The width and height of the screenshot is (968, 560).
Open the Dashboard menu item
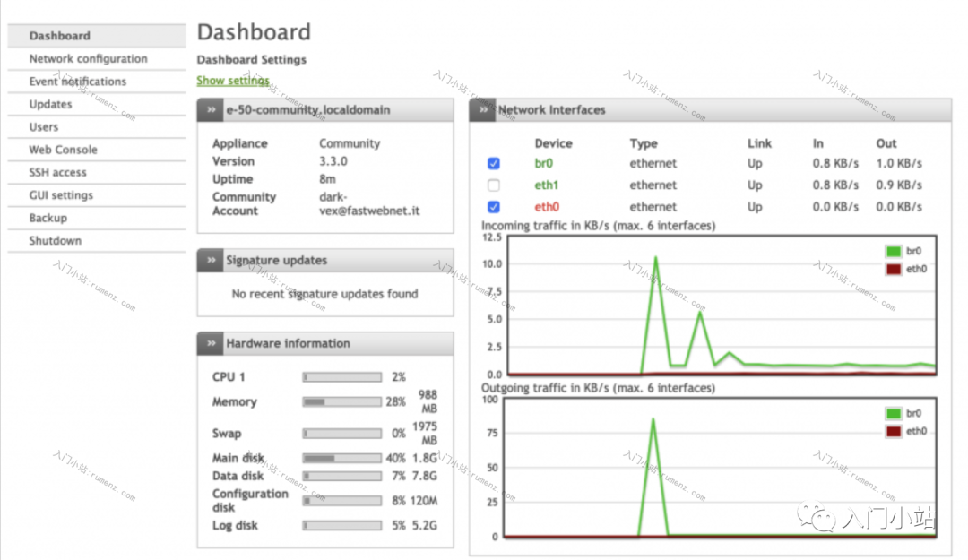tap(96, 36)
